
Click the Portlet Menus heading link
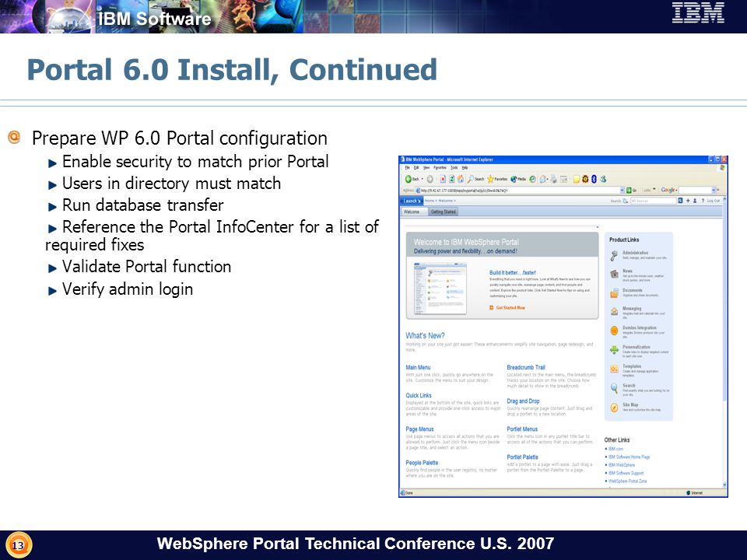coord(522,429)
